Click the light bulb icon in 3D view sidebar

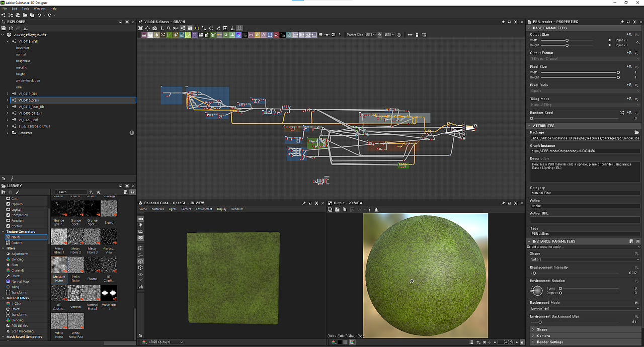141,225
